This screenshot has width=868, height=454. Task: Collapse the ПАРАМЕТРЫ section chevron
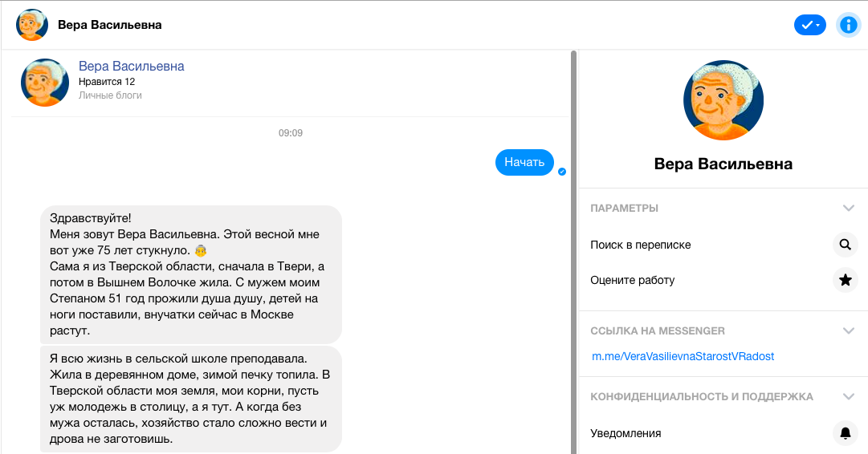coord(849,208)
